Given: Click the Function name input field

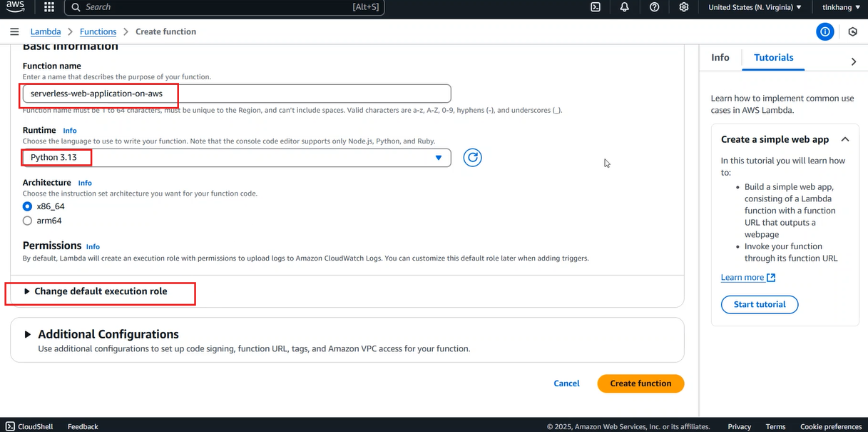Looking at the screenshot, I should [237, 94].
